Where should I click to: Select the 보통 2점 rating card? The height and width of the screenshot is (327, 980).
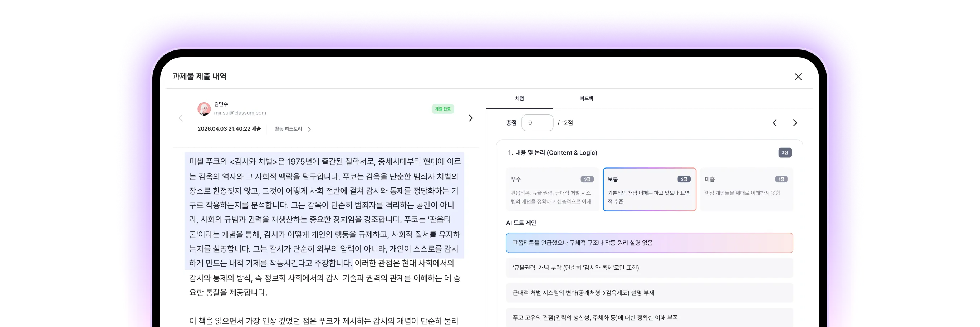pos(650,190)
